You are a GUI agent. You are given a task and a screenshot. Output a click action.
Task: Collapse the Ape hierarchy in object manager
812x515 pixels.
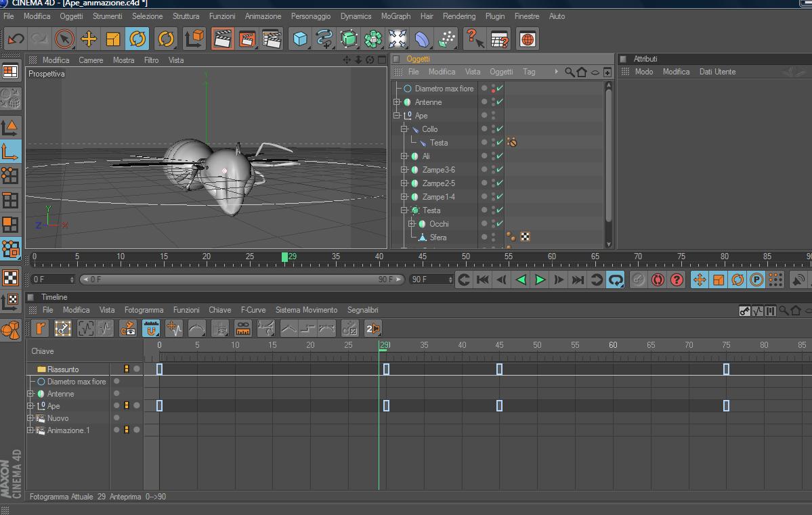pos(397,116)
